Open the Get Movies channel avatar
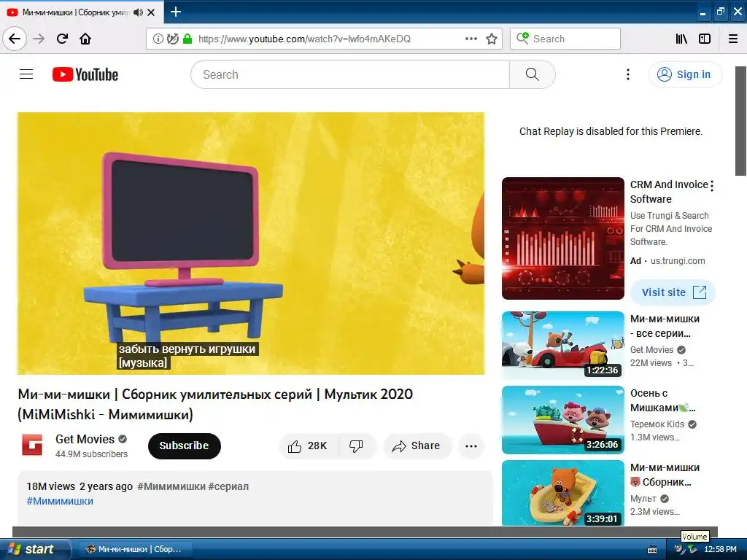The width and height of the screenshot is (747, 560). pyautogui.click(x=32, y=446)
